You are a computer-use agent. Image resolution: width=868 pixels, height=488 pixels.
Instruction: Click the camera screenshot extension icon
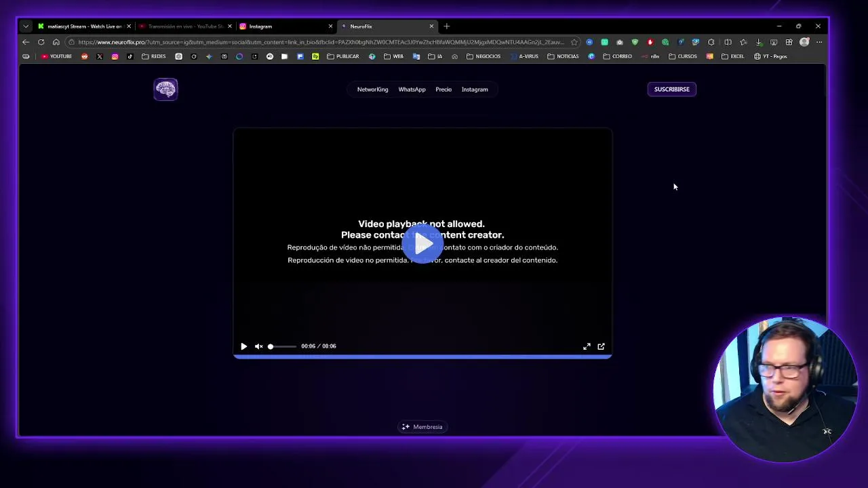point(620,42)
